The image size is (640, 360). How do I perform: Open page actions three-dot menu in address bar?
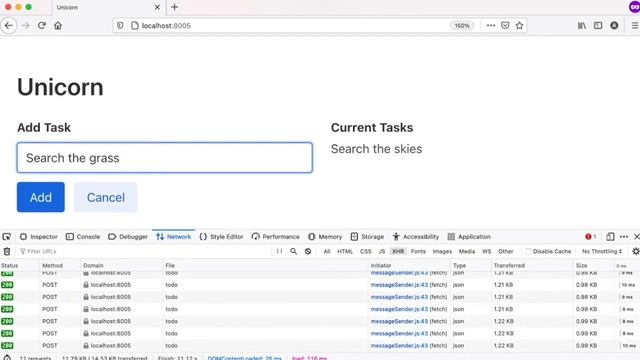pyautogui.click(x=491, y=25)
